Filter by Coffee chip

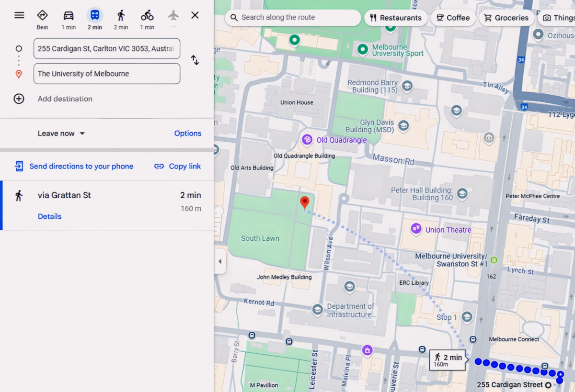[453, 18]
